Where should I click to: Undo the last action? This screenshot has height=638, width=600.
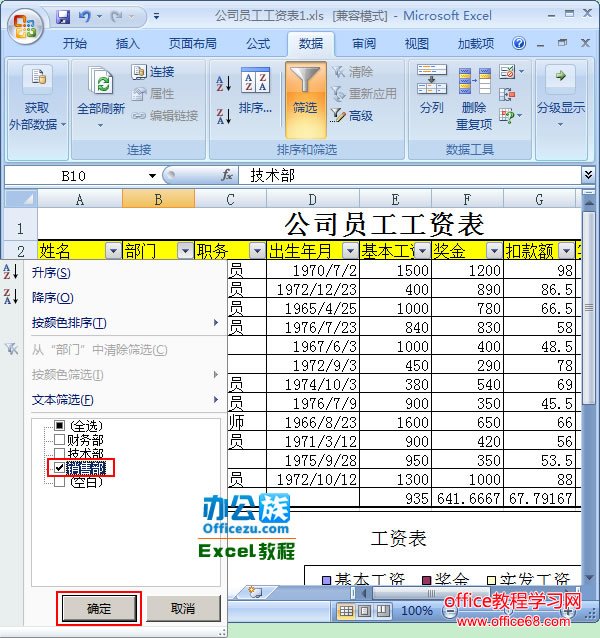point(85,17)
